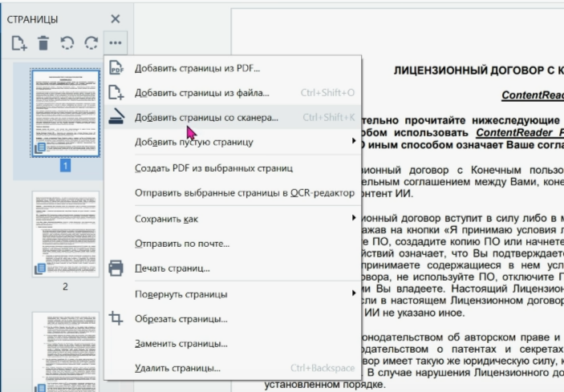Choose Добавить страницы из PDF...
The width and height of the screenshot is (564, 392).
(233, 68)
